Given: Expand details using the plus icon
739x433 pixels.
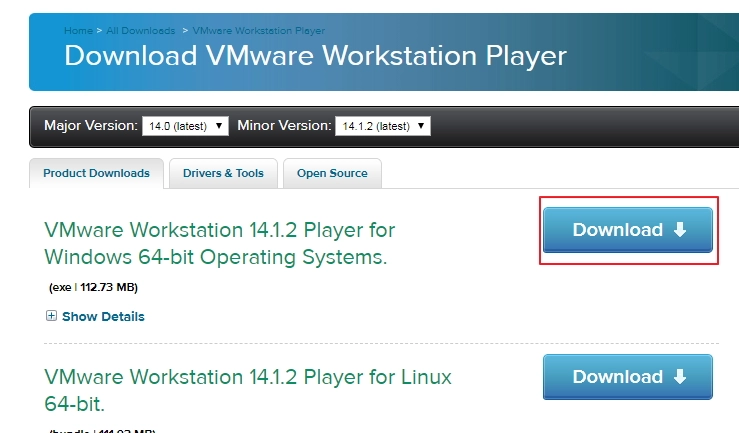Looking at the screenshot, I should [51, 316].
